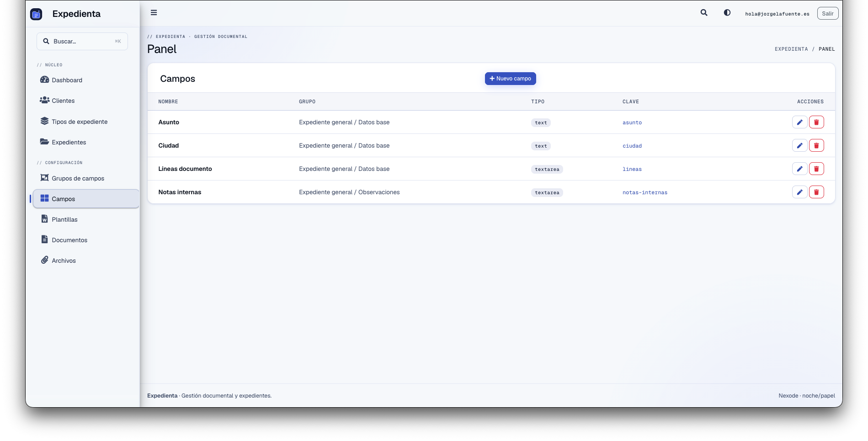Click the Dashboard gauge icon
868x441 pixels.
pyautogui.click(x=44, y=80)
